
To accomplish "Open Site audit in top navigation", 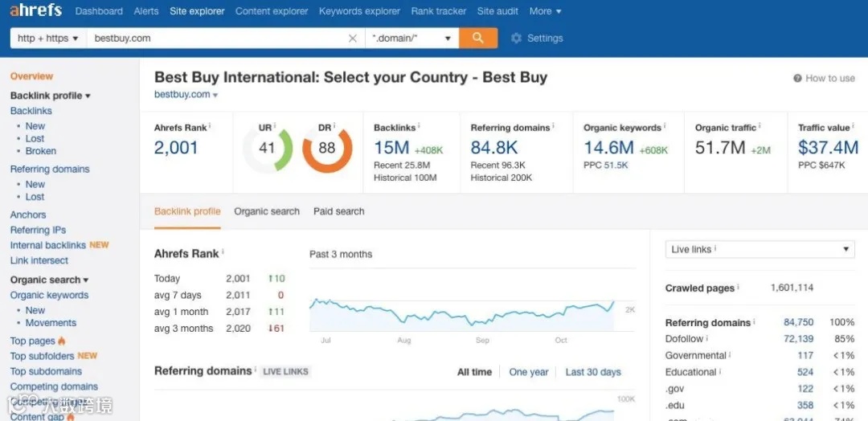I will [x=497, y=11].
